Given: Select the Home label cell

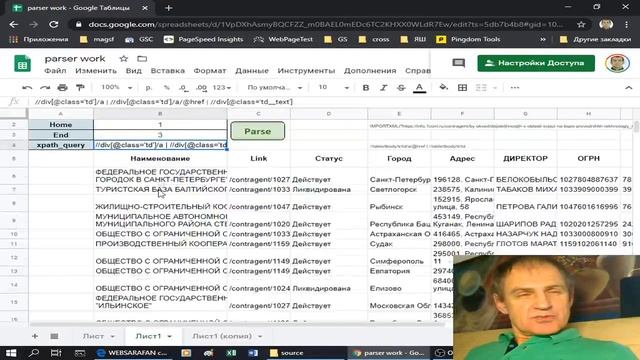Looking at the screenshot, I should (61, 124).
